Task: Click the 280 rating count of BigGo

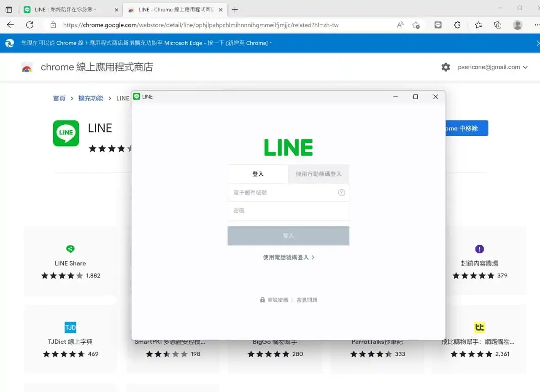Action: [x=298, y=354]
